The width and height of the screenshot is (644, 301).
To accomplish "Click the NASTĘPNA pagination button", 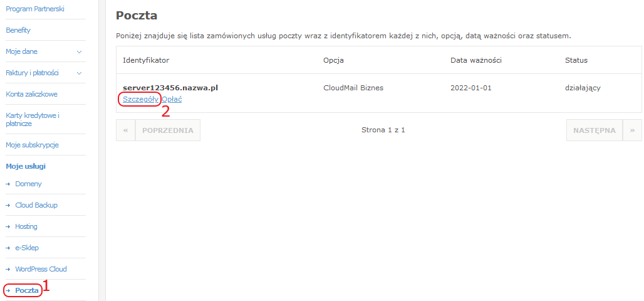I will tap(595, 130).
